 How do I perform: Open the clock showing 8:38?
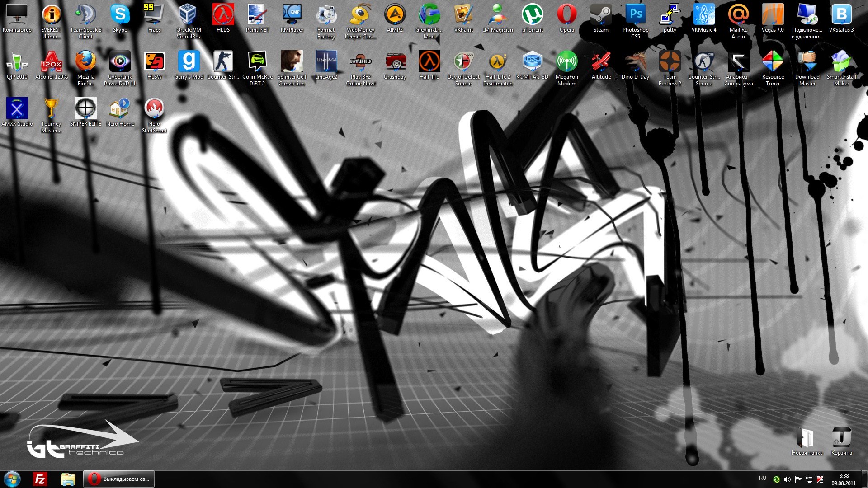coord(844,479)
